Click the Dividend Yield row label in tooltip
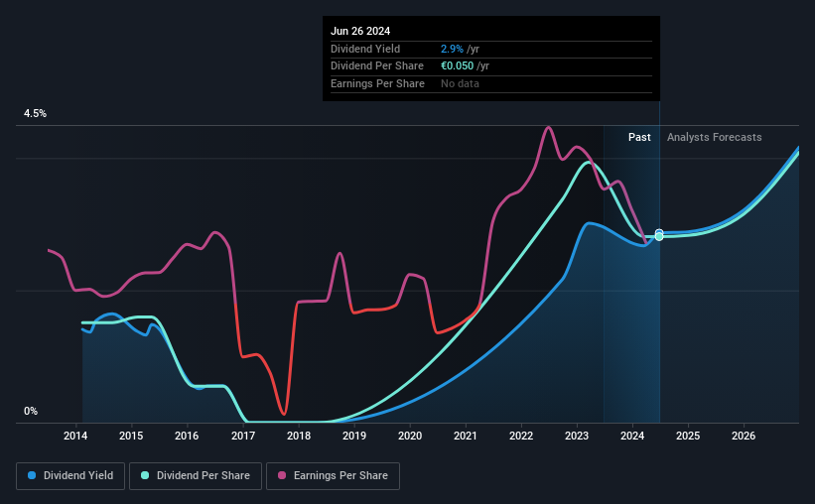Screen dimensions: 815x504 (365, 49)
